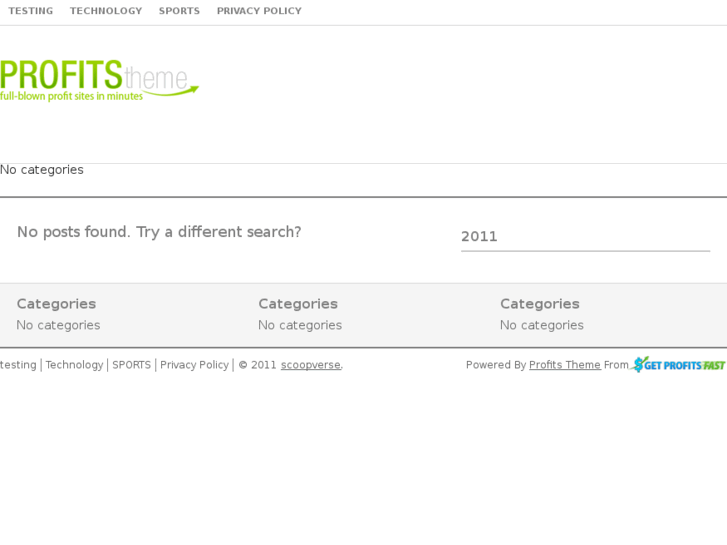Click the Profits Theme logo image
The height and width of the screenshot is (545, 727).
tap(99, 80)
